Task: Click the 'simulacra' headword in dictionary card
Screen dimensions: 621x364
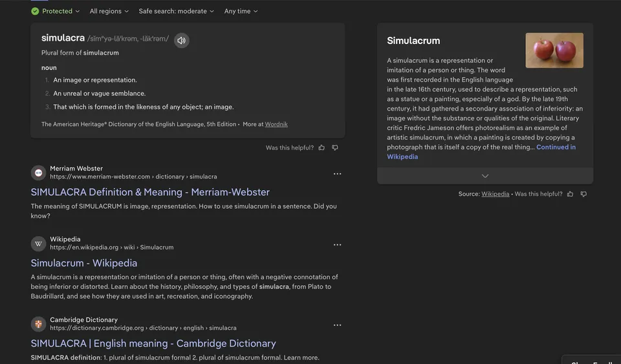Action: (63, 38)
